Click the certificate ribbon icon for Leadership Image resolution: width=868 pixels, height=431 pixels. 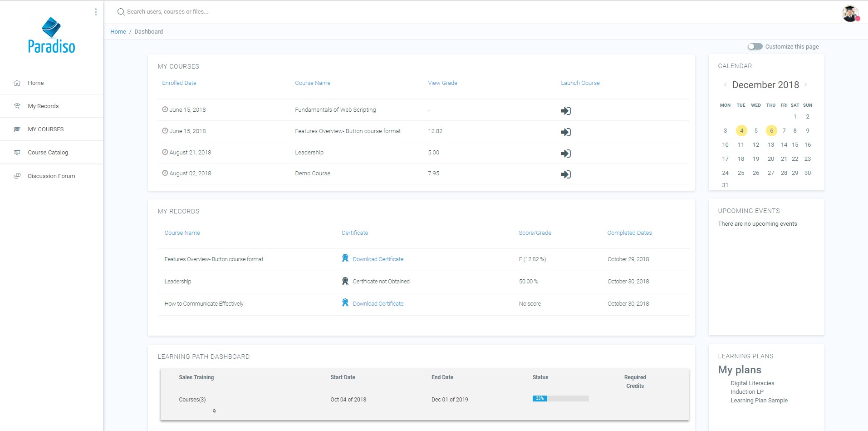(345, 281)
